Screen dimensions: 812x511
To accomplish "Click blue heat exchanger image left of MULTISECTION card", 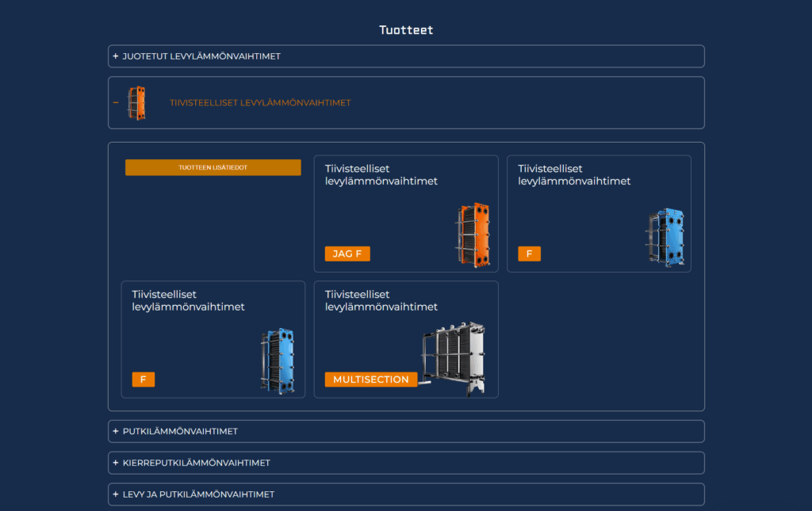I will point(278,361).
